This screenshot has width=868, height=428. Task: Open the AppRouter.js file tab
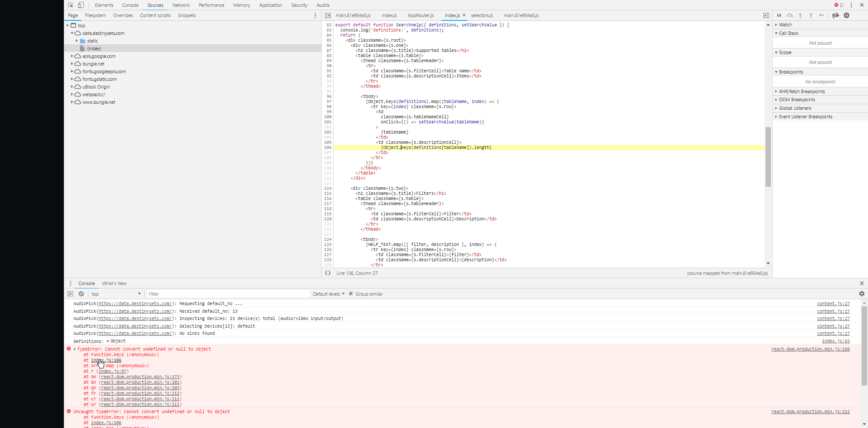point(421,15)
